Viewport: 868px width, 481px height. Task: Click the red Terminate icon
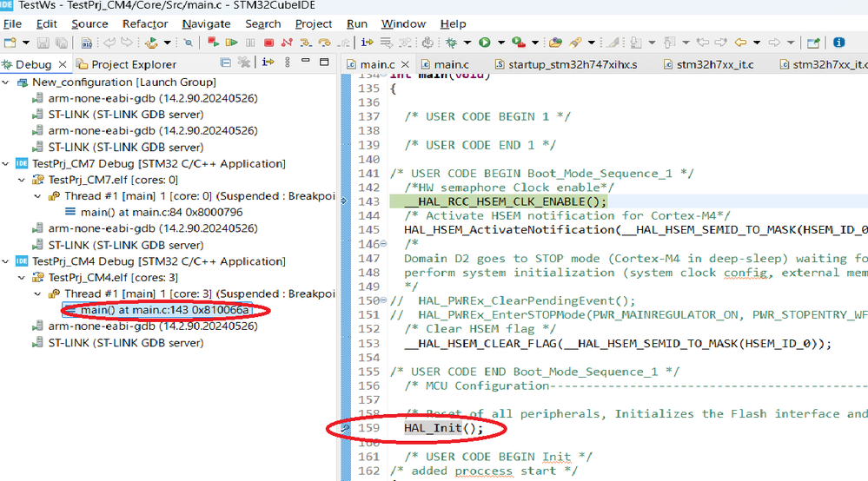click(x=269, y=43)
